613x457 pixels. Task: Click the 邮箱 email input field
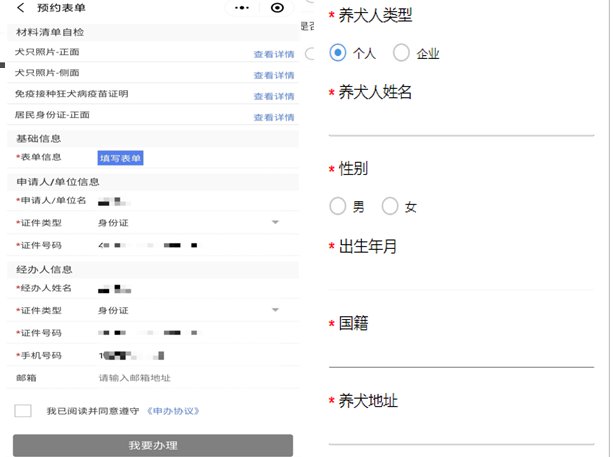(190, 378)
